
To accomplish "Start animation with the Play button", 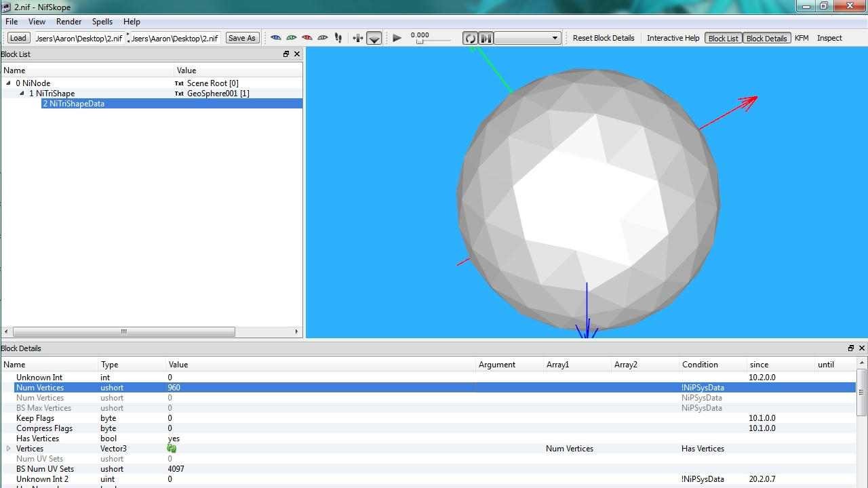I will [397, 38].
